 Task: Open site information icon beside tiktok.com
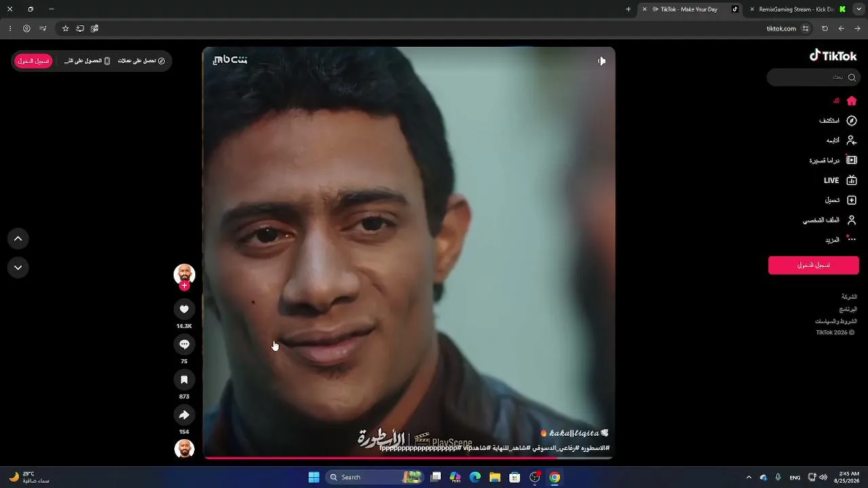[x=806, y=28]
